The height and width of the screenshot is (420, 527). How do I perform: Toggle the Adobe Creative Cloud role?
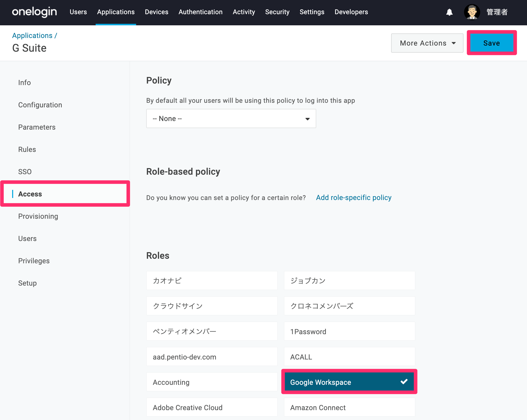(212, 407)
